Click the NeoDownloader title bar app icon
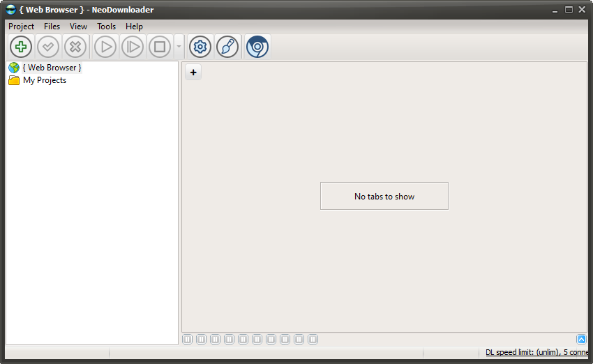The image size is (593, 364). [x=11, y=10]
